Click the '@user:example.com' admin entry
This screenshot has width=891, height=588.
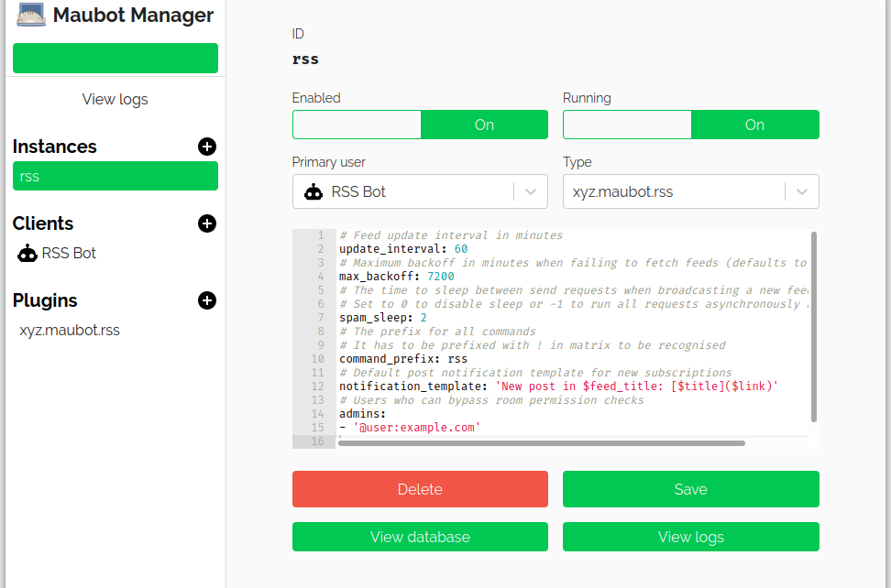click(416, 428)
